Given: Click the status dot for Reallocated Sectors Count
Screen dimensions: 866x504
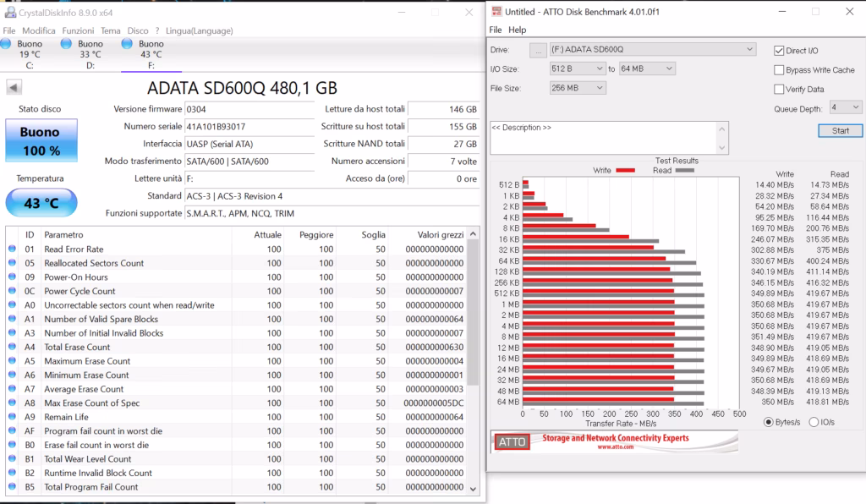Looking at the screenshot, I should tap(12, 263).
